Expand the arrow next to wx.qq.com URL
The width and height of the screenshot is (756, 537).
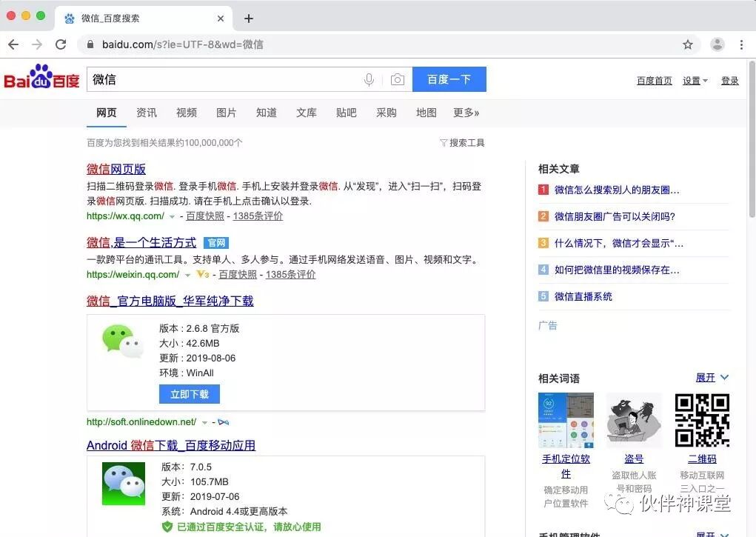pos(172,217)
